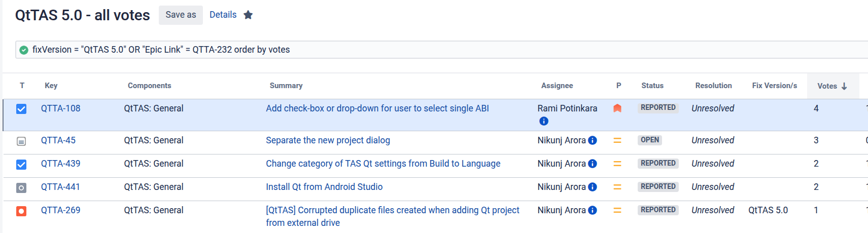
Task: Open issue key QTTA-269
Action: point(60,210)
